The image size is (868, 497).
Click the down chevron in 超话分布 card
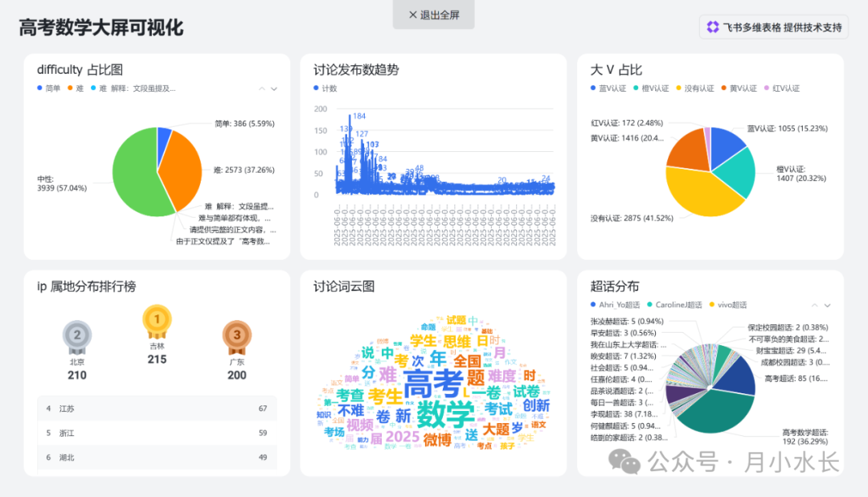tap(827, 305)
